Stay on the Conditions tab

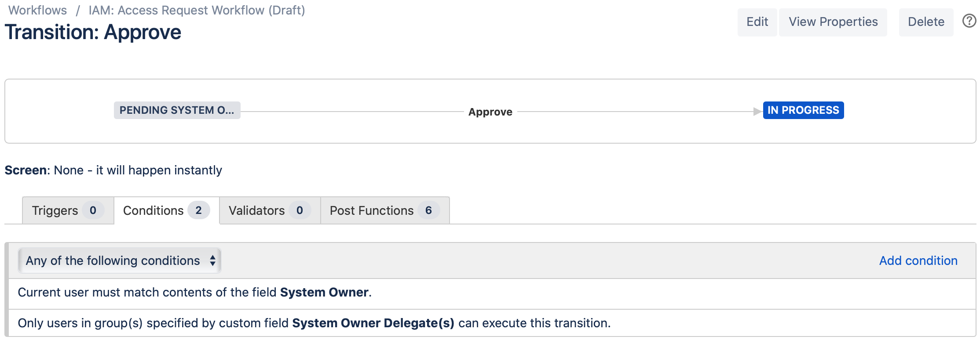pos(165,210)
